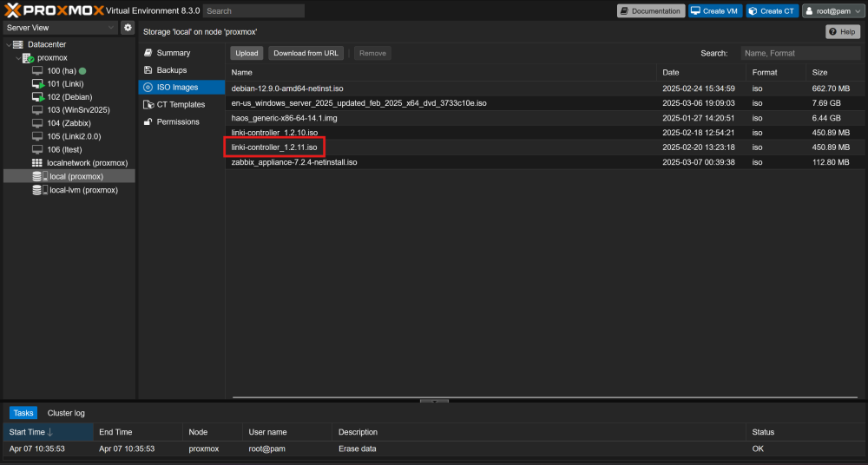
Task: Focus the Name, Format search field
Action: [800, 53]
